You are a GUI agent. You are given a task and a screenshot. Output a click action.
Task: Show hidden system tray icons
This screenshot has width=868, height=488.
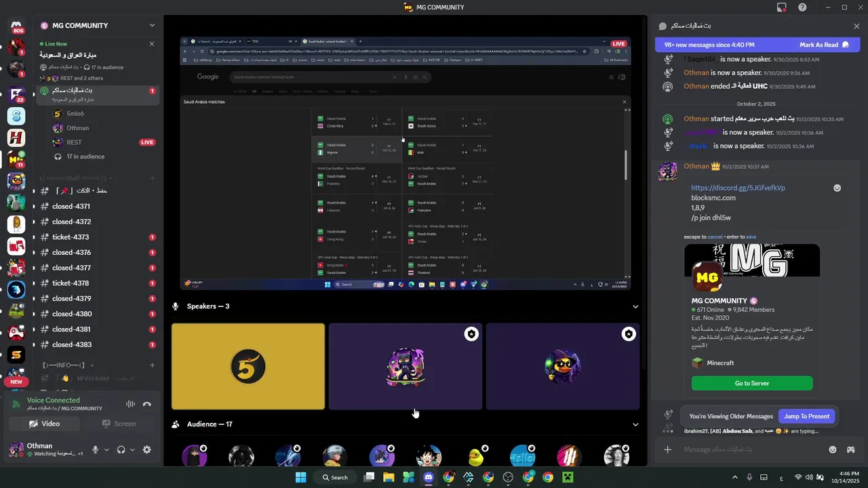[x=735, y=477]
